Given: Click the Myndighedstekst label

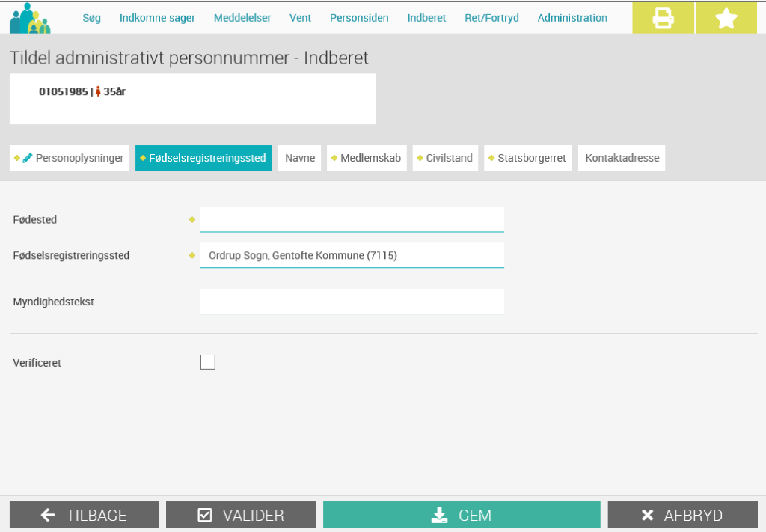Looking at the screenshot, I should click(x=53, y=302).
